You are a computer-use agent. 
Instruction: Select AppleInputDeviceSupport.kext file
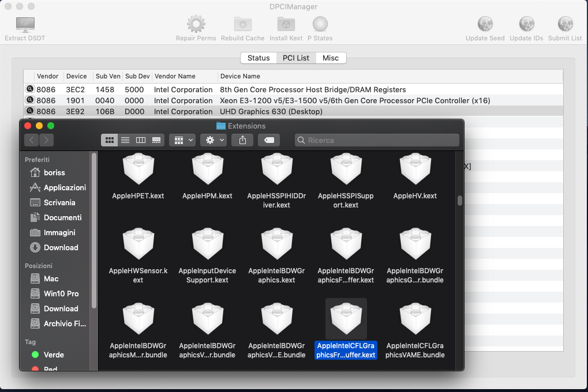click(207, 255)
